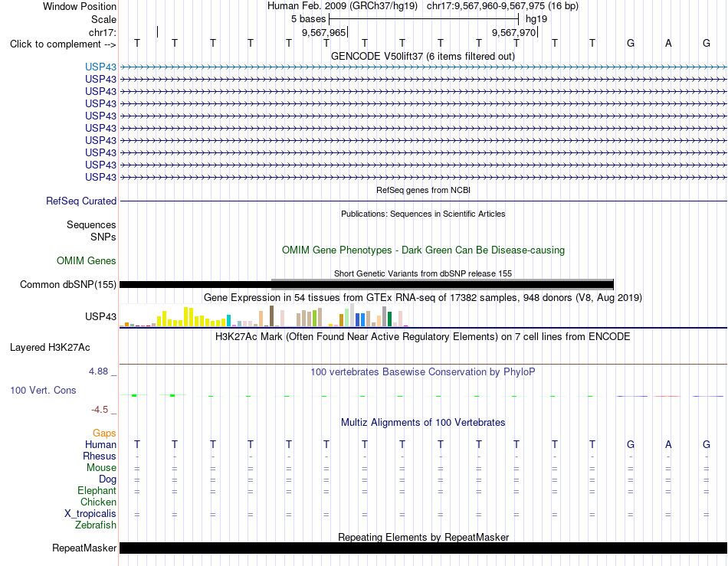The image size is (728, 566).
Task: Open 'Repeating Elements by RepeatMasker' title
Action: [424, 537]
